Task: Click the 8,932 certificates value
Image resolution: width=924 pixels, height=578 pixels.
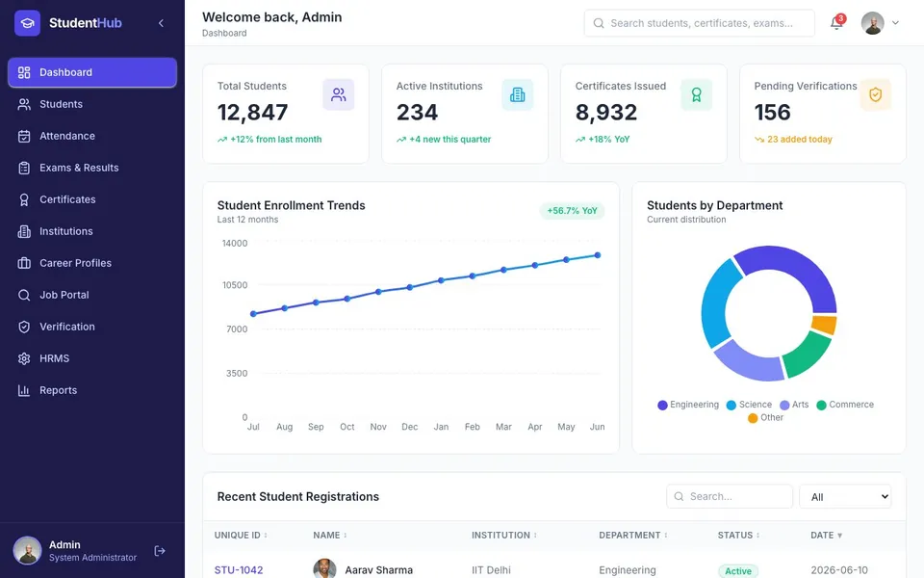Action: [606, 113]
